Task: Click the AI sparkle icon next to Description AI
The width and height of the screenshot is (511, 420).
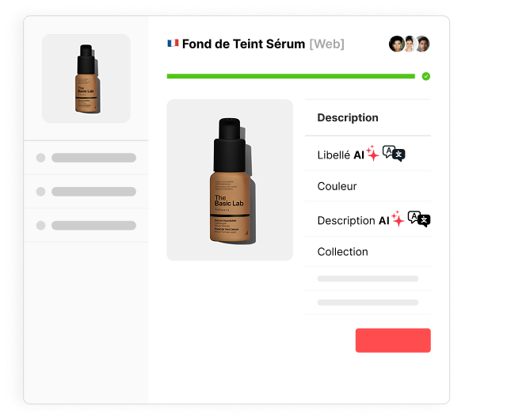Action: [x=398, y=219]
